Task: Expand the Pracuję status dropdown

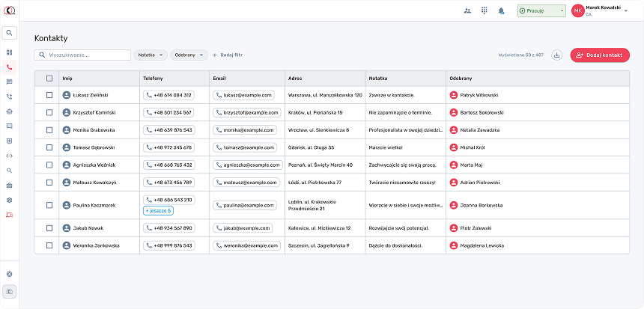Action: 541,10
